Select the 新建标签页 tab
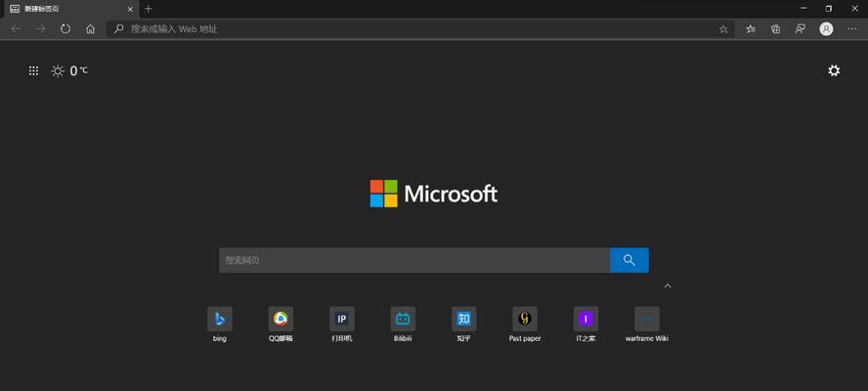Image resolution: width=868 pixels, height=391 pixels. point(70,10)
